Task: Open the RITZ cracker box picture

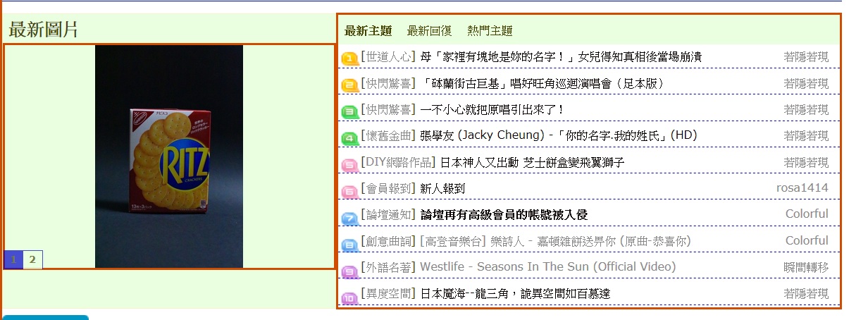Action: pyautogui.click(x=169, y=156)
